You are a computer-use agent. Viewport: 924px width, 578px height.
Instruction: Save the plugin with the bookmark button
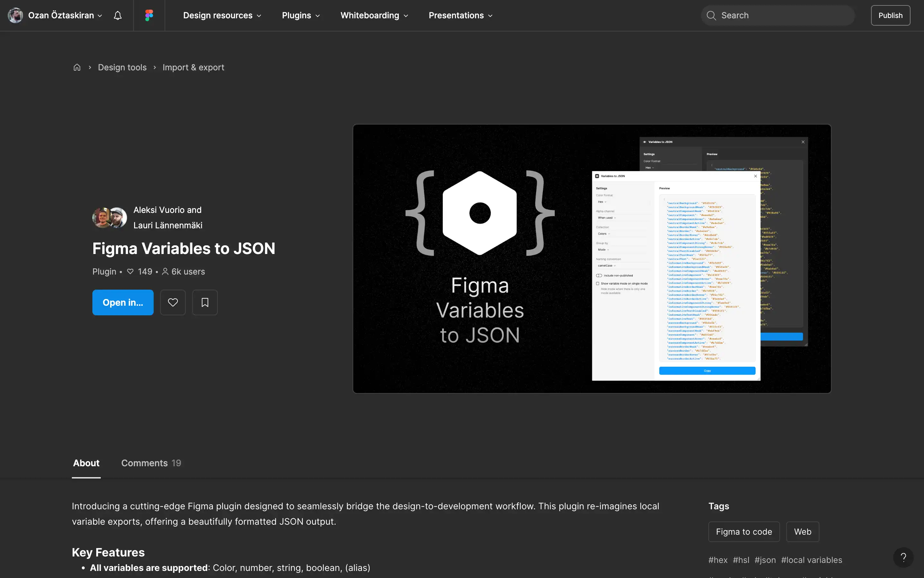[x=205, y=302]
